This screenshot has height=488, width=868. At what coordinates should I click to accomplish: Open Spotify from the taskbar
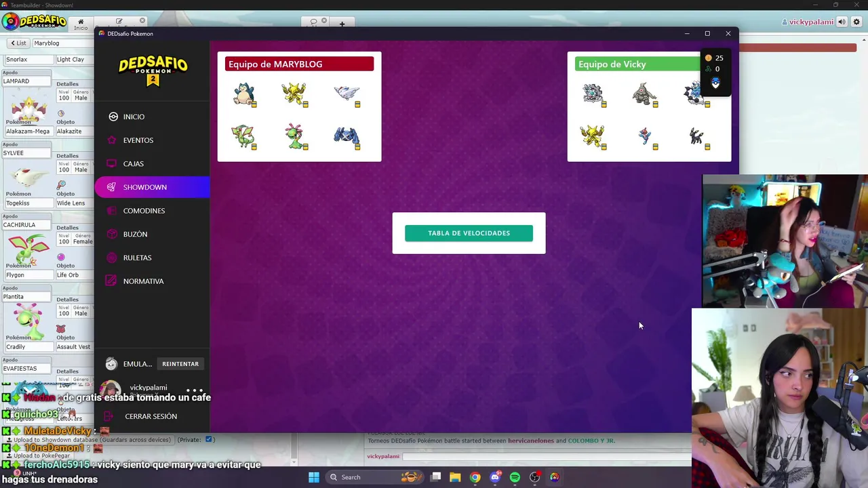[515, 477]
